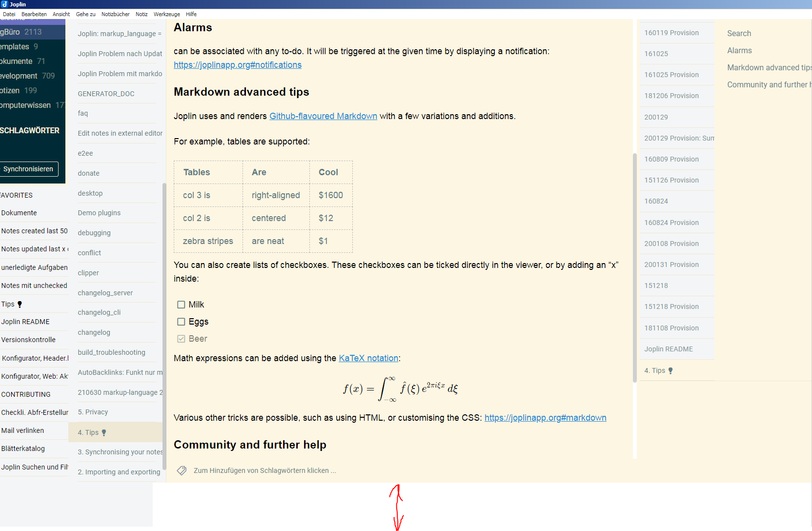Follow the KaTeX notation link
Screen dimensions: 812x531
[368, 358]
